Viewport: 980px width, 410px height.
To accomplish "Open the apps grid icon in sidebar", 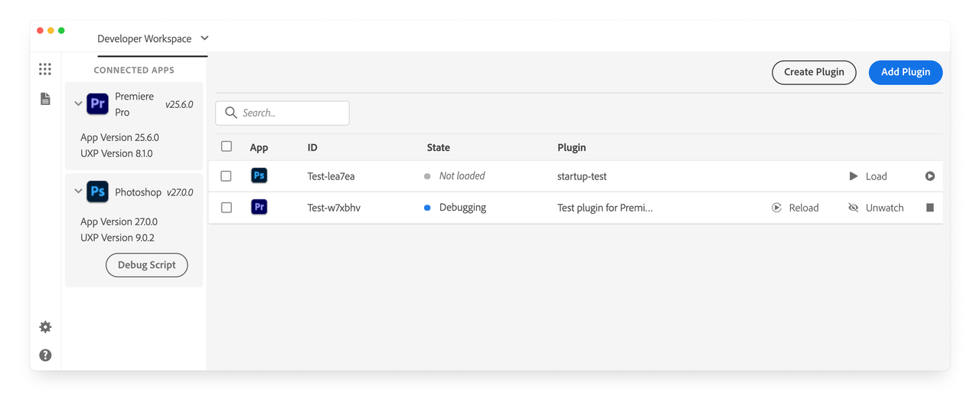I will click(45, 70).
